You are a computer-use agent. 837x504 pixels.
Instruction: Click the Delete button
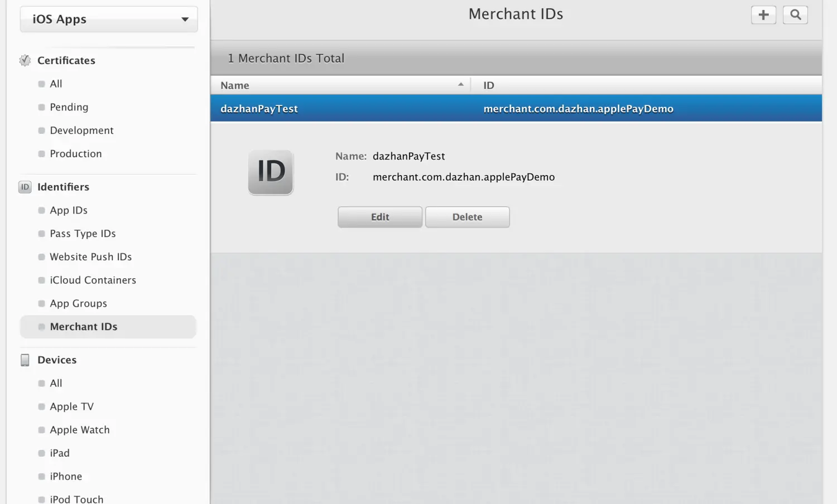coord(467,217)
